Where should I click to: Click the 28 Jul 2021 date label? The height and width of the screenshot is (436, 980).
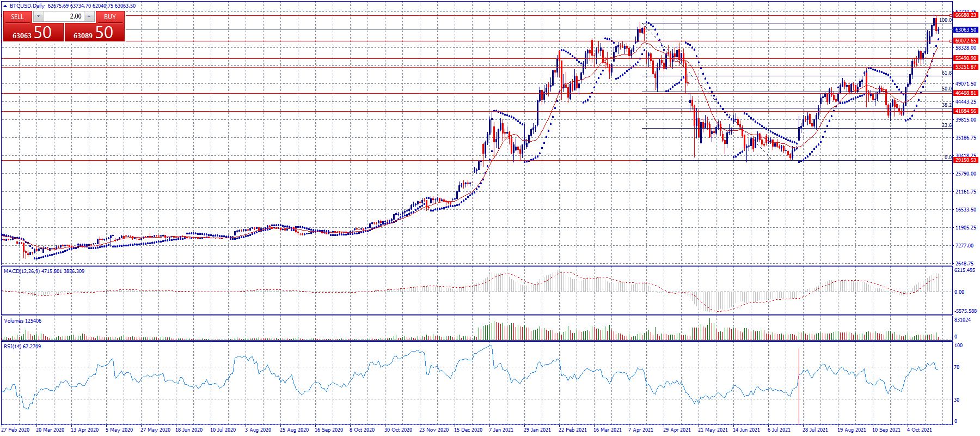coord(816,430)
